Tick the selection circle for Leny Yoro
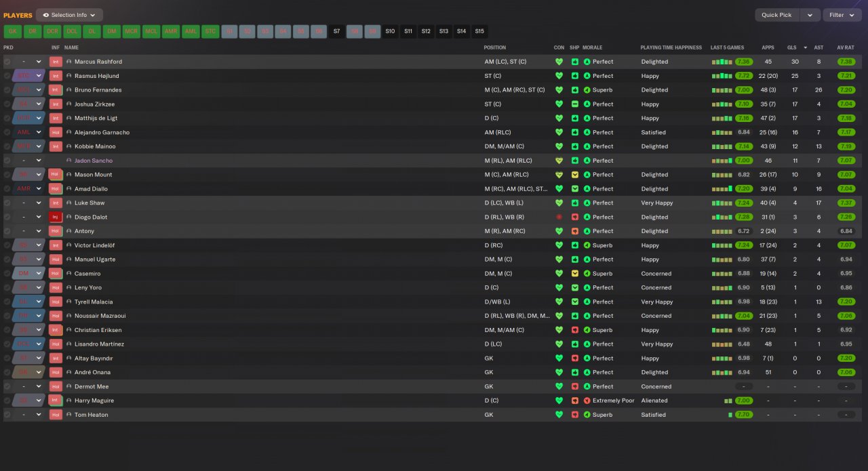The image size is (868, 471). 7,287
